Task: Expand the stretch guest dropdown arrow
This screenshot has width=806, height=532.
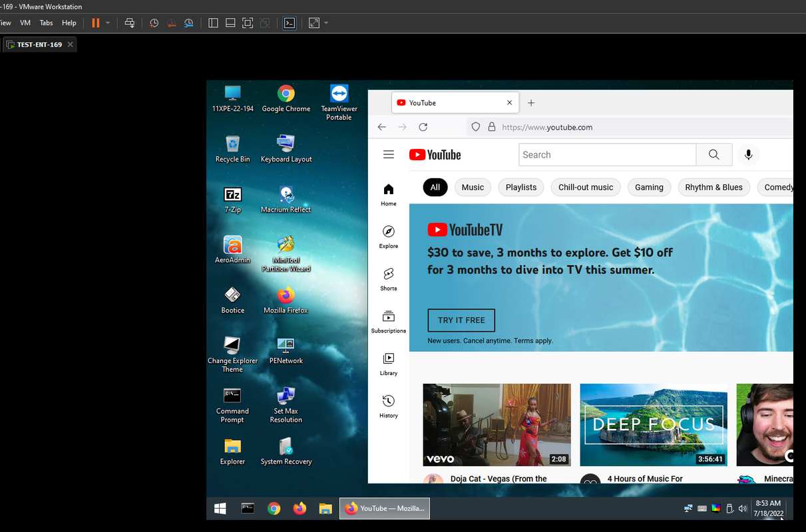Action: 326,23
